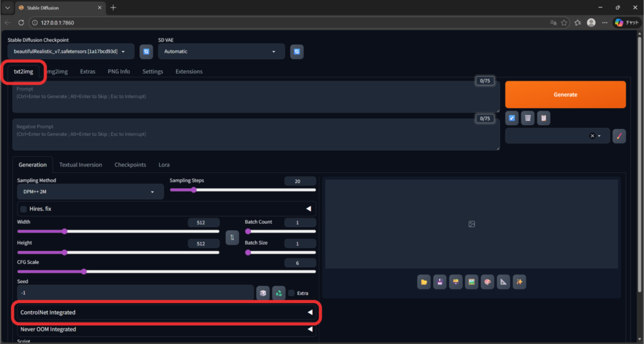Viewport: 644px width, 344px height.
Task: Open the Sampling Method dropdown
Action: pyautogui.click(x=91, y=192)
